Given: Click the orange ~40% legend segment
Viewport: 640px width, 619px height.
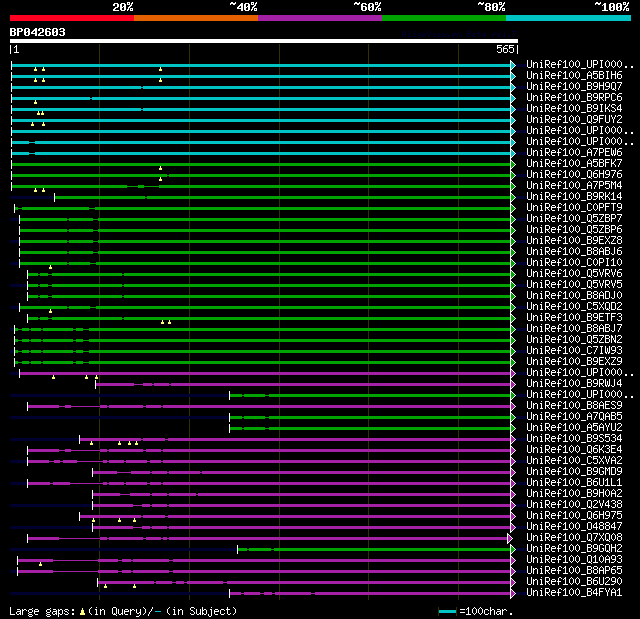Looking at the screenshot, I should pyautogui.click(x=196, y=18).
